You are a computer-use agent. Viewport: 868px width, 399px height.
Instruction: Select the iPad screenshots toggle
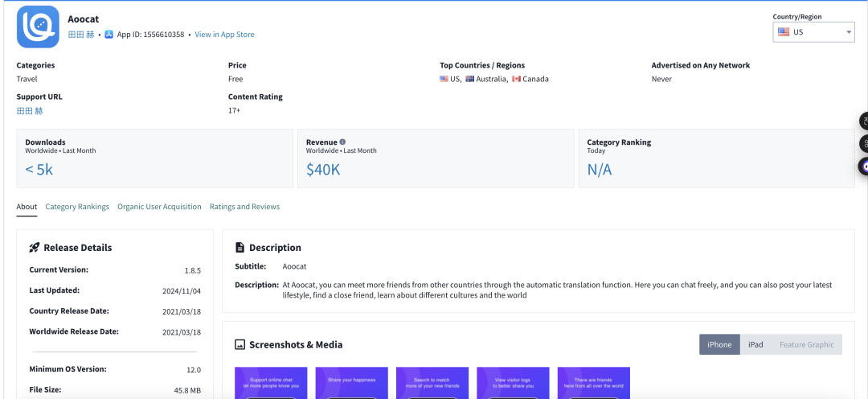click(755, 344)
